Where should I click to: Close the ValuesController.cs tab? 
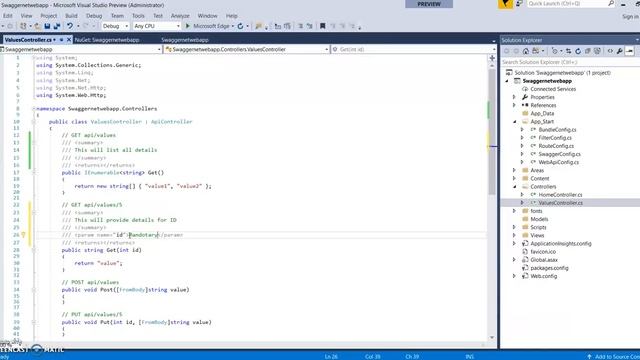click(x=69, y=40)
